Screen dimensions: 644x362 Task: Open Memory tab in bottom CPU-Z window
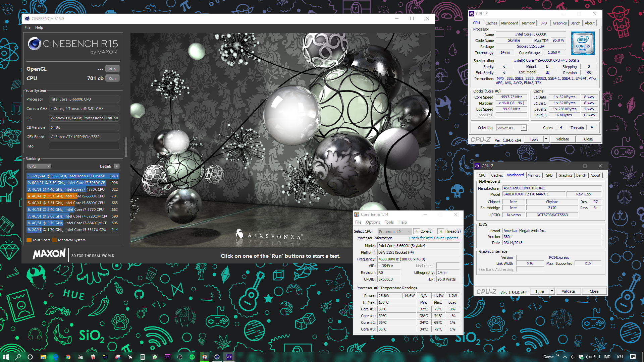[x=534, y=175]
